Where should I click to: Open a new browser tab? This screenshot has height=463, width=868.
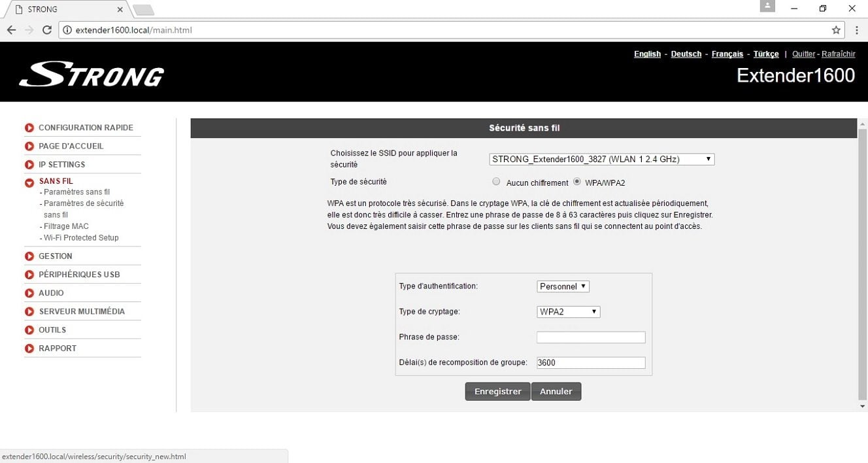[143, 10]
